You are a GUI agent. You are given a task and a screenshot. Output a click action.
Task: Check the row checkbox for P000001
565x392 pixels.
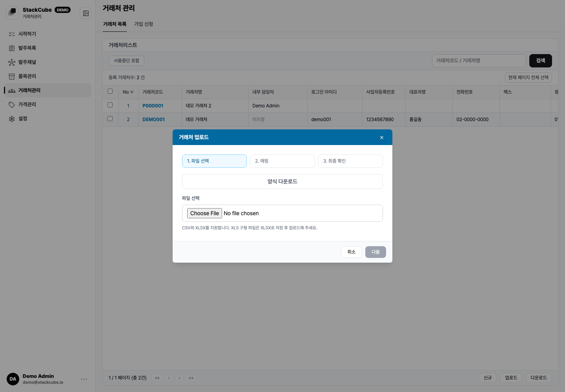(110, 105)
